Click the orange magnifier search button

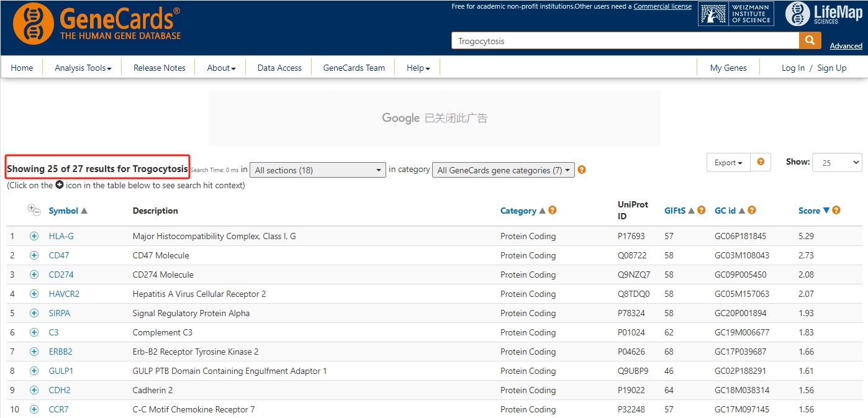(809, 41)
